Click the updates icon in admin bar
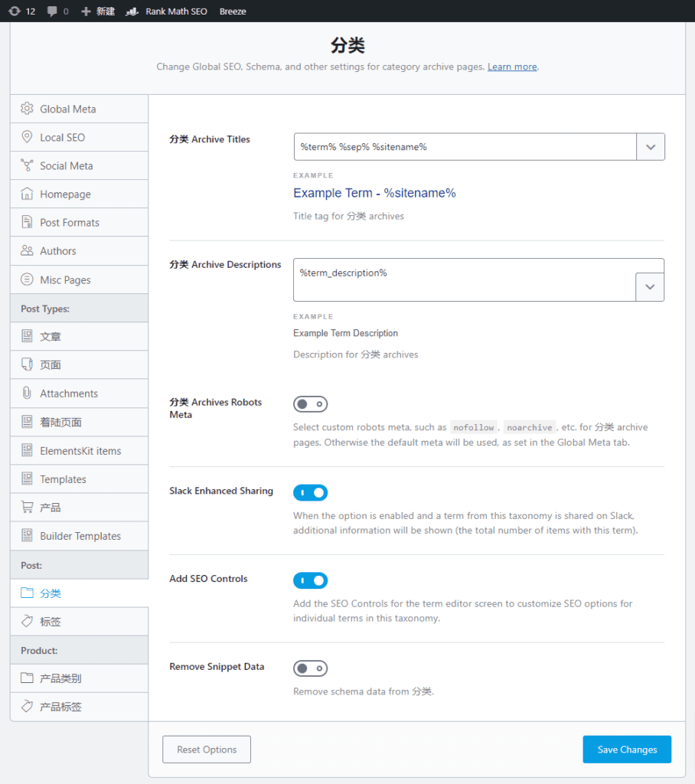695x784 pixels. pyautogui.click(x=15, y=11)
